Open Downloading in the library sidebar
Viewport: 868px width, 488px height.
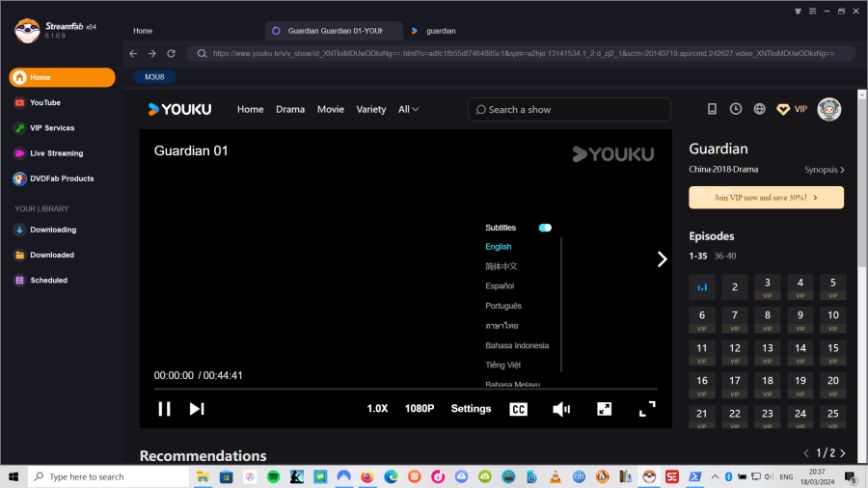coord(52,230)
